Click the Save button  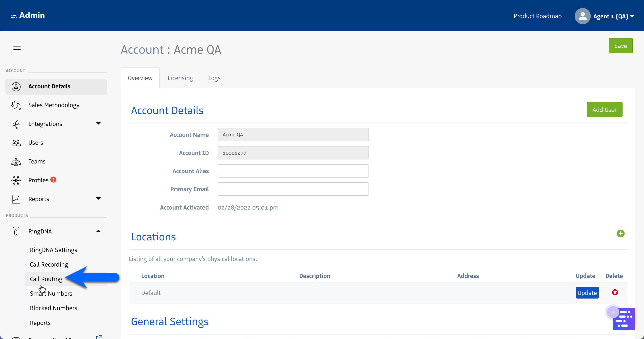click(620, 46)
